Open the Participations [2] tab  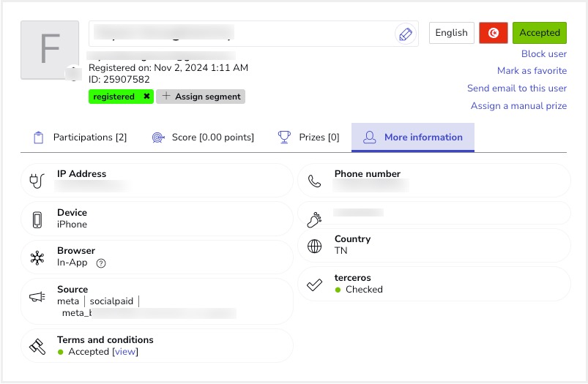[80, 138]
